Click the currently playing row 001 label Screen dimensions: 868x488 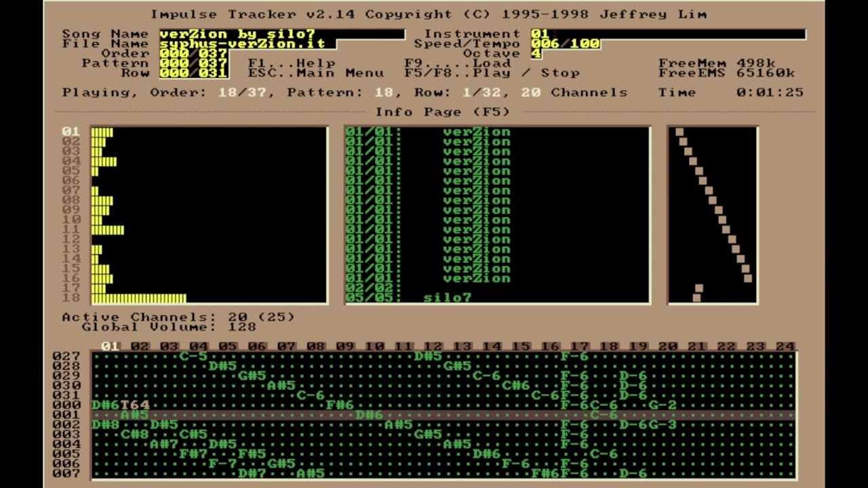(66, 415)
